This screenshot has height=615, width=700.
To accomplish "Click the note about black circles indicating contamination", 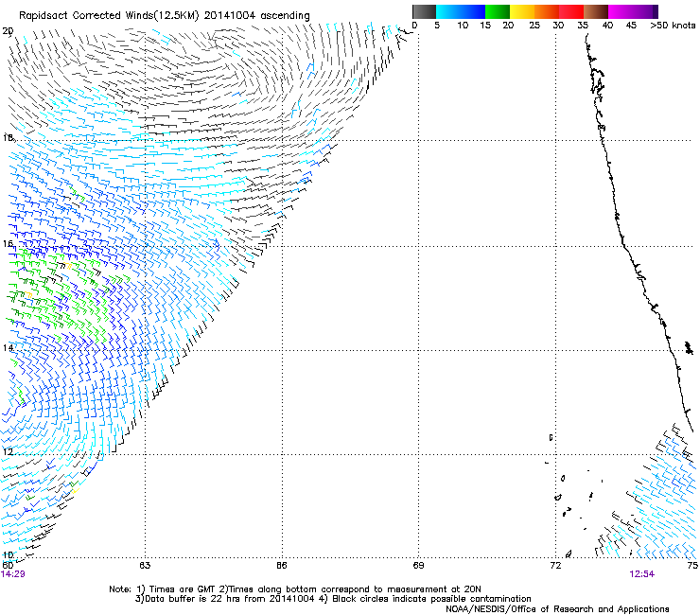I will (x=431, y=599).
